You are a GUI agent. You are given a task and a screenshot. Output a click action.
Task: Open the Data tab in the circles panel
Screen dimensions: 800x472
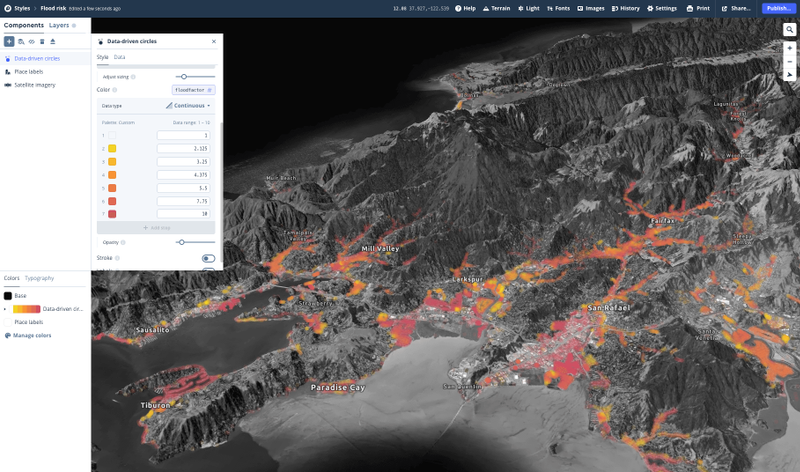click(x=119, y=57)
